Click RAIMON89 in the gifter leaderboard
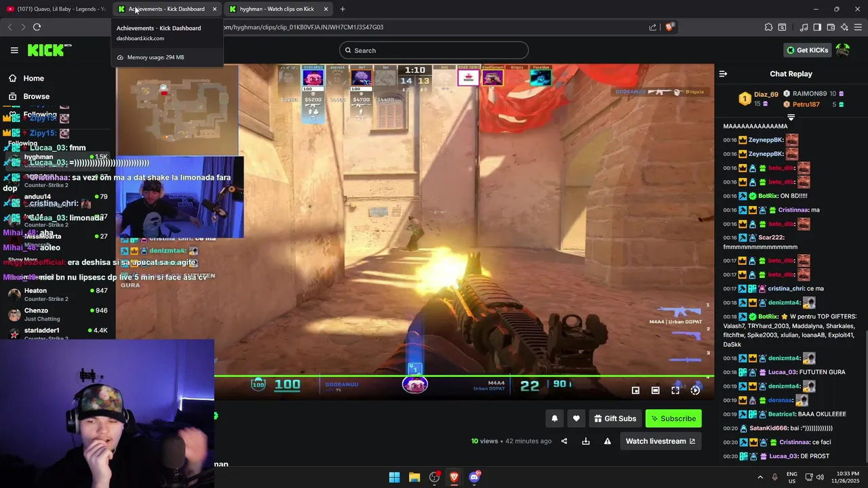 pyautogui.click(x=809, y=94)
